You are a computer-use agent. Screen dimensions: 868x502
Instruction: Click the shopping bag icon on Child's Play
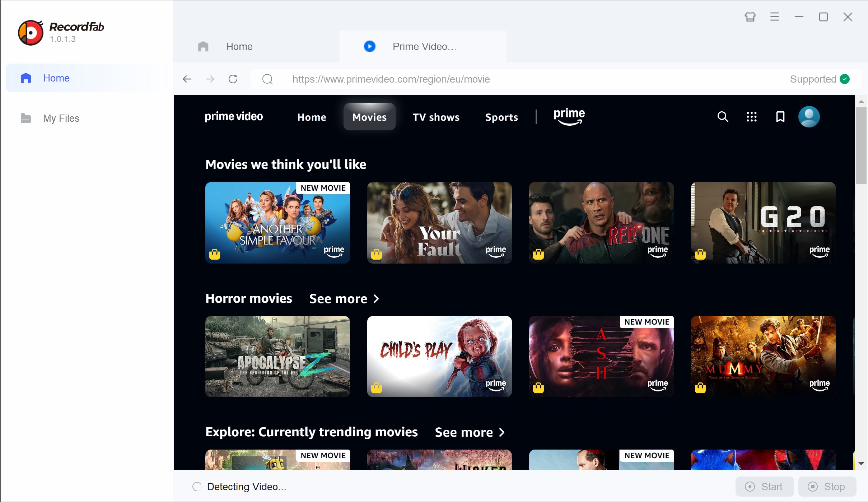pos(377,388)
